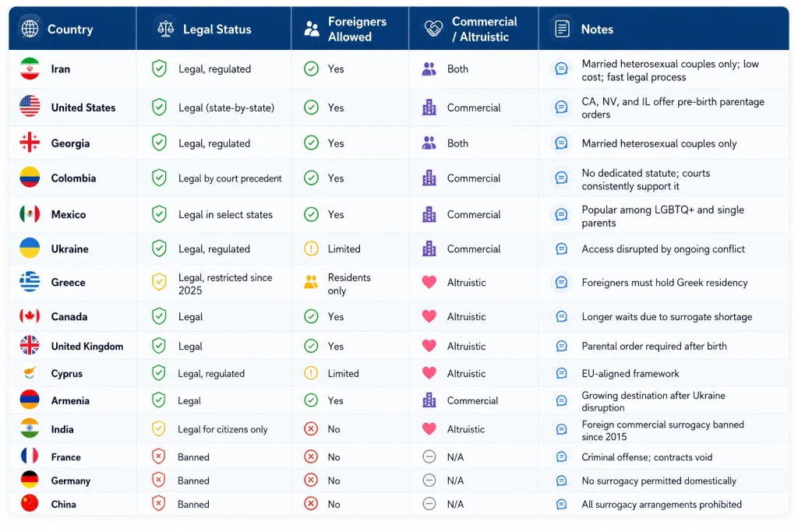Click the handshake heart icon in header
This screenshot has height=532, width=798.
[x=433, y=29]
